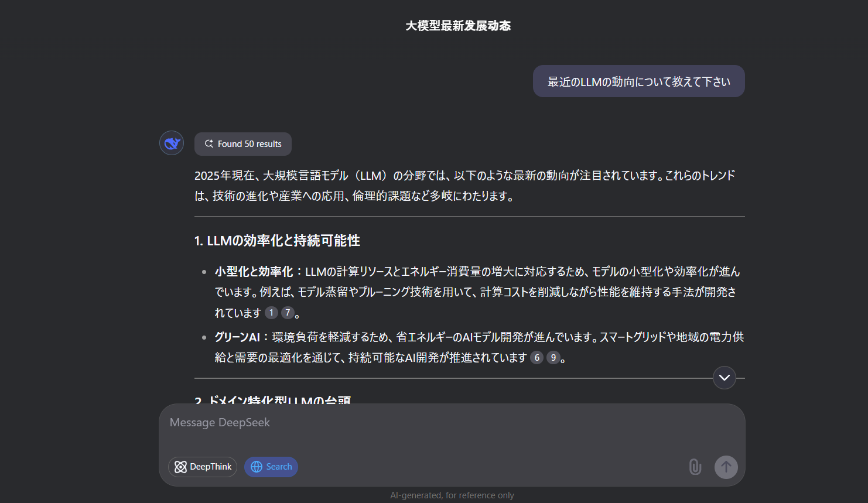The width and height of the screenshot is (868, 503).
Task: Click the bold text グリーンAI
Action: (x=237, y=337)
